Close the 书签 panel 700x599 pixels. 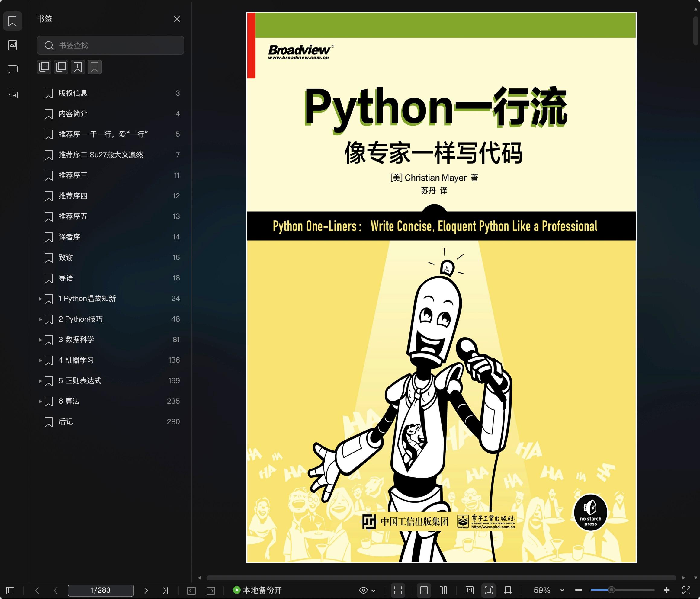[x=177, y=19]
